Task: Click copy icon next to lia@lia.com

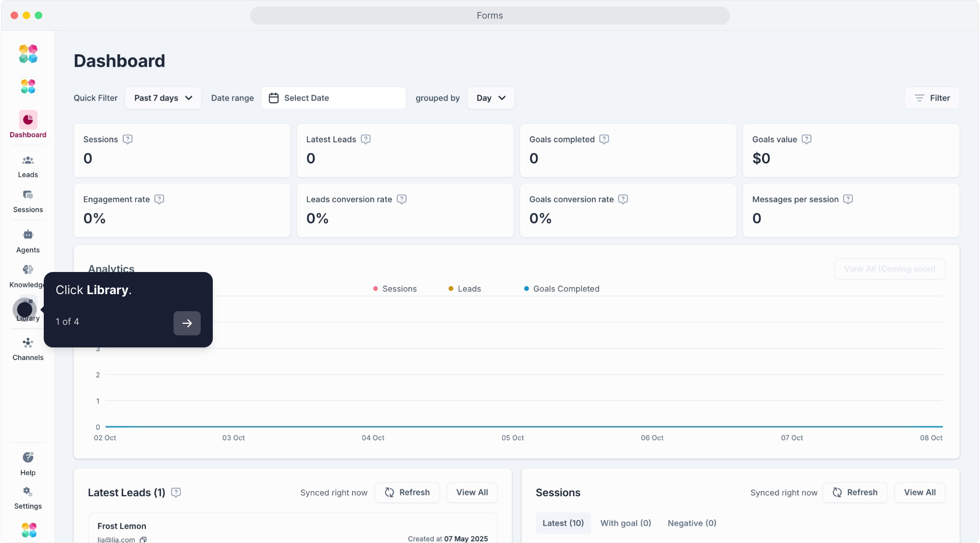Action: point(143,539)
